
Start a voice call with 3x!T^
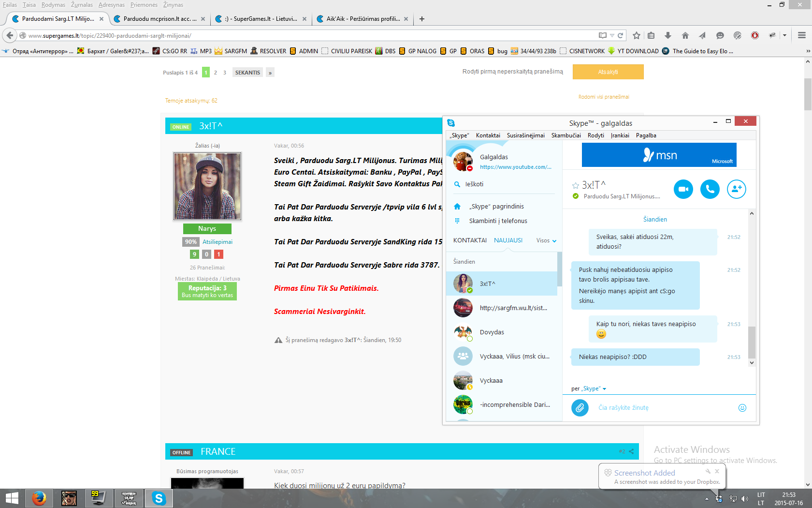tap(710, 189)
